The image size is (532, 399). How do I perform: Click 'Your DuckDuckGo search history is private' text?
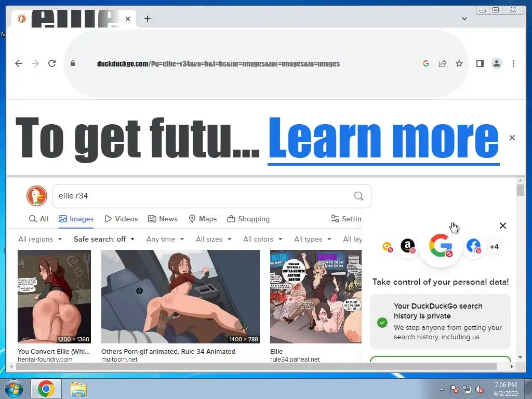(x=438, y=311)
